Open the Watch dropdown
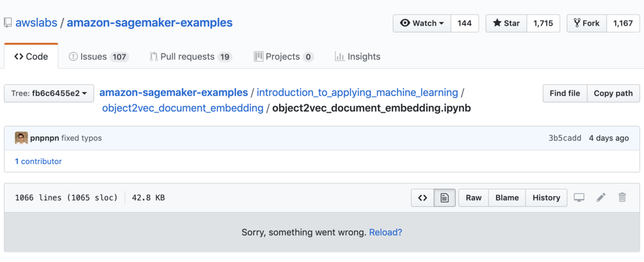The image size is (644, 262). (x=422, y=23)
